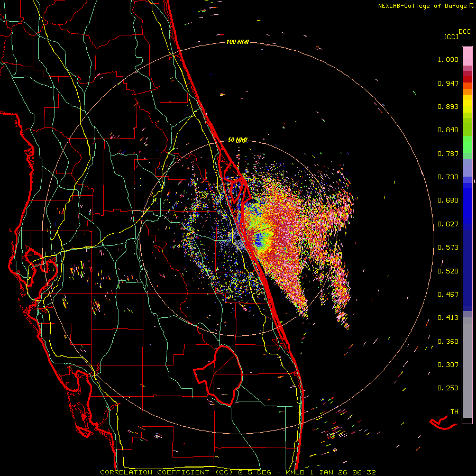Click the gray segment of the color bar
Viewport: 476px width, 476px height.
467,368
